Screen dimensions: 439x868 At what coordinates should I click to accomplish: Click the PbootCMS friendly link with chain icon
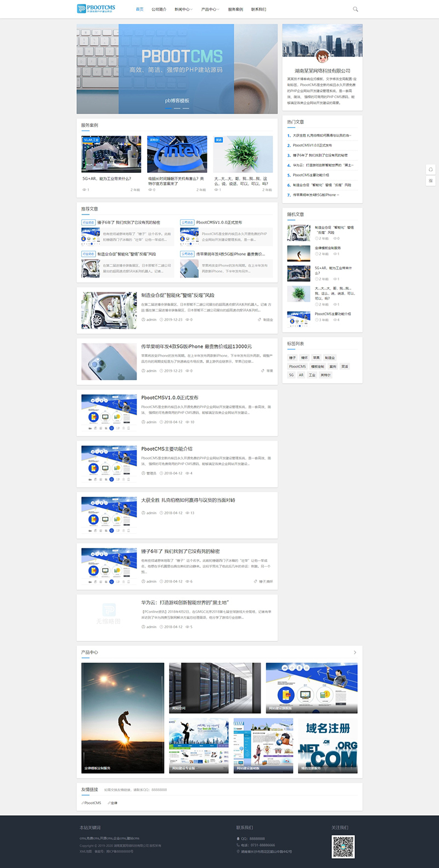click(92, 803)
